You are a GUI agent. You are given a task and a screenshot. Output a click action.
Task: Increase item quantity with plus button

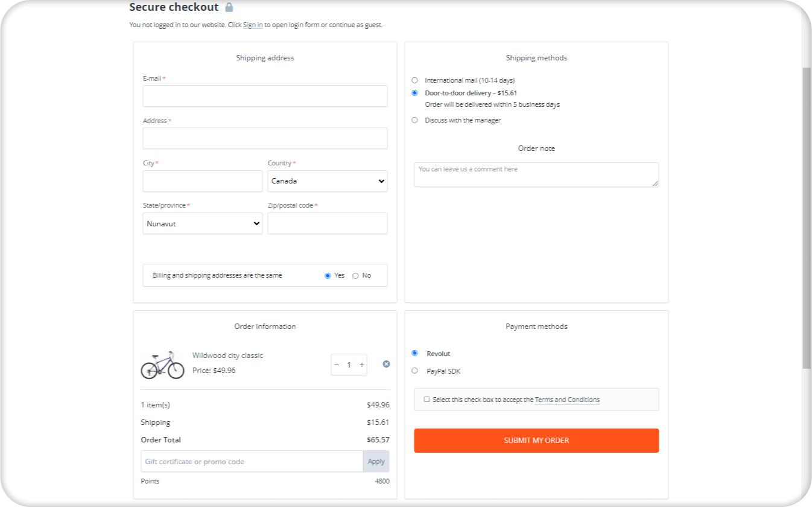[361, 365]
